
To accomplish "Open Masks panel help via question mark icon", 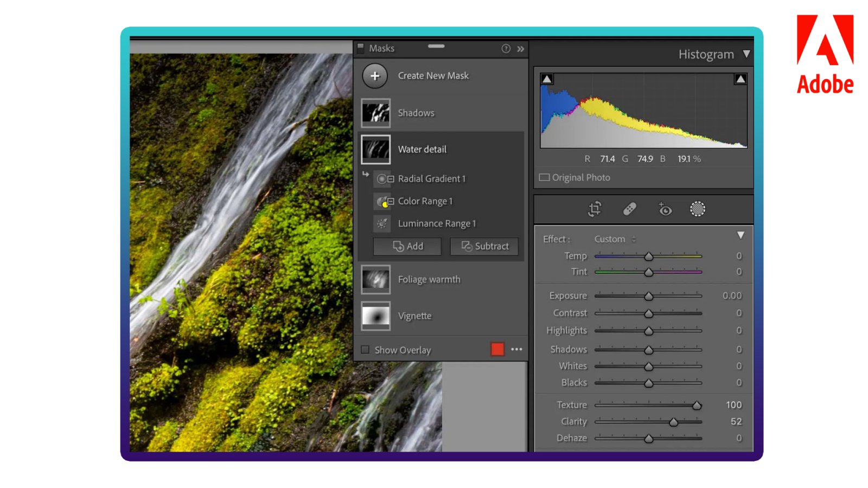I will pos(506,48).
